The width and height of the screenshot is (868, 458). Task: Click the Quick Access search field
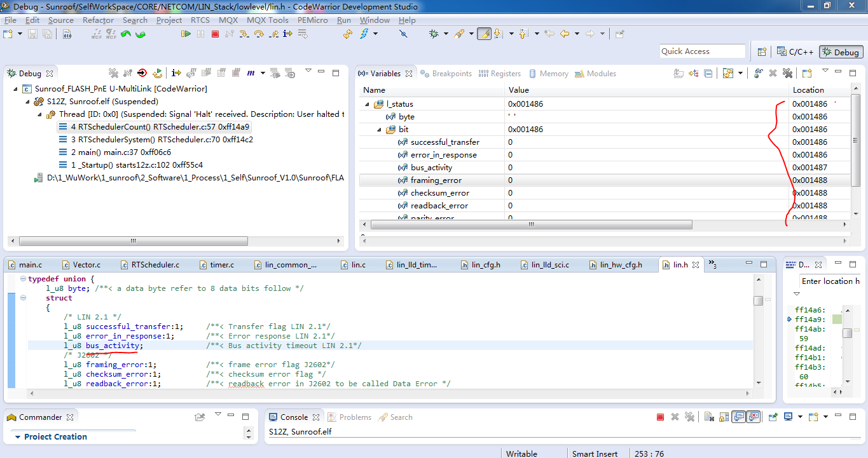pyautogui.click(x=702, y=51)
